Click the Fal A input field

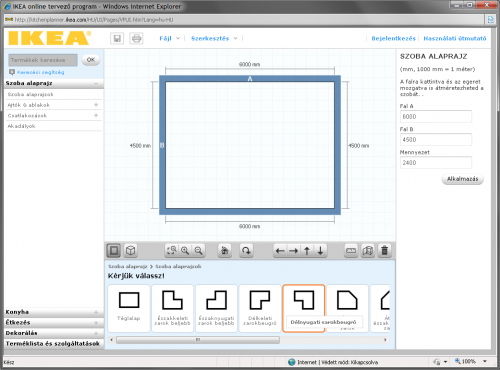[x=436, y=117]
